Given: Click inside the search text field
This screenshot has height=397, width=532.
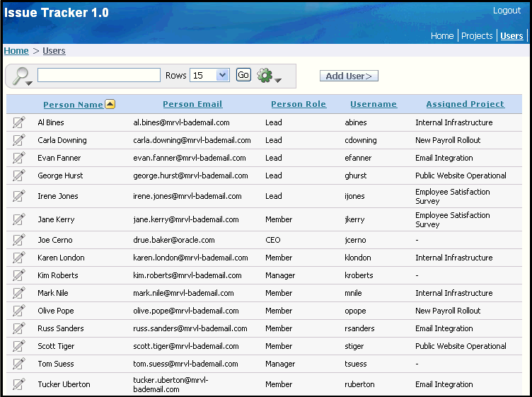Looking at the screenshot, I should click(99, 75).
